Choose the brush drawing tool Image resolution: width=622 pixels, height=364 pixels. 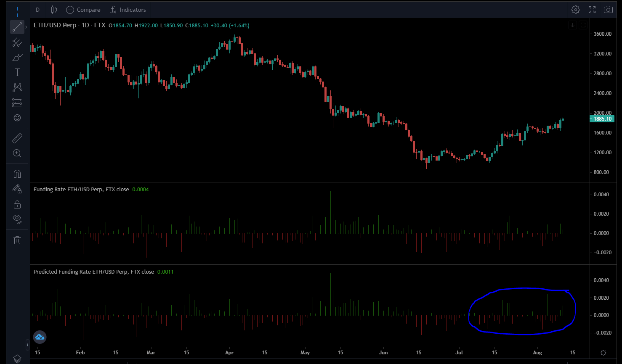[17, 58]
